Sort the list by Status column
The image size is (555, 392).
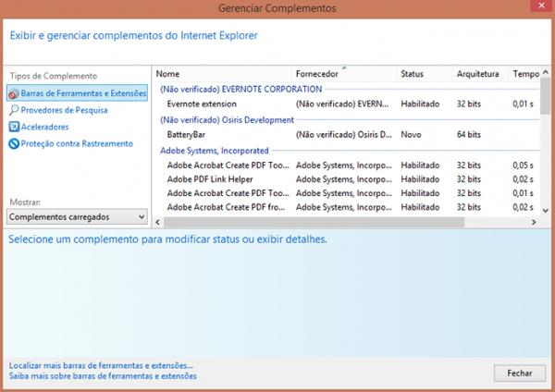pos(424,74)
